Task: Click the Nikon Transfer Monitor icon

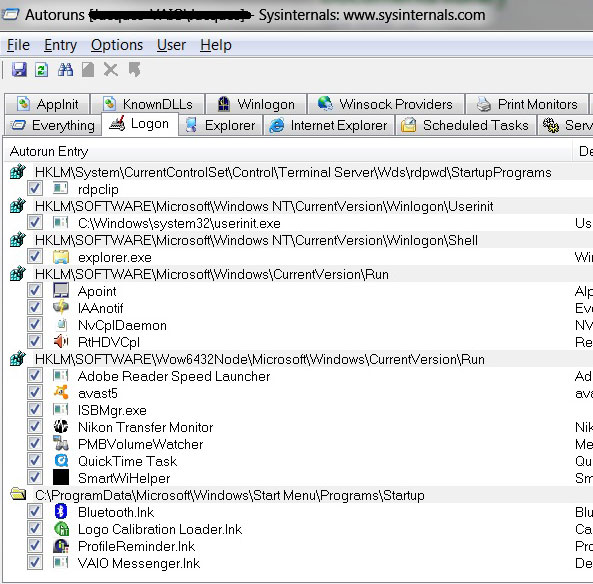Action: [x=61, y=427]
